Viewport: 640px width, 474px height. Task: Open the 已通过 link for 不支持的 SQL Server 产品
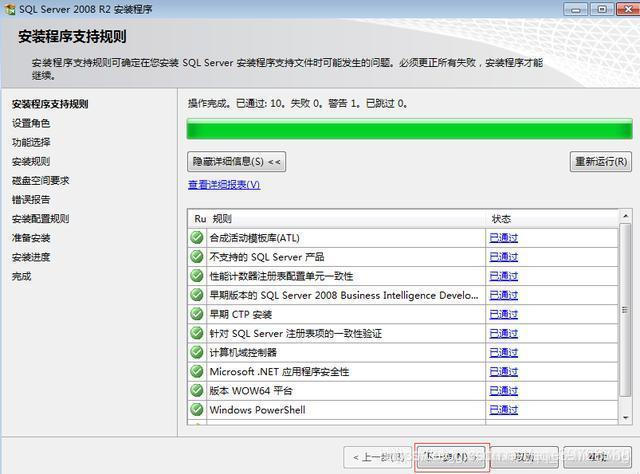click(504, 257)
